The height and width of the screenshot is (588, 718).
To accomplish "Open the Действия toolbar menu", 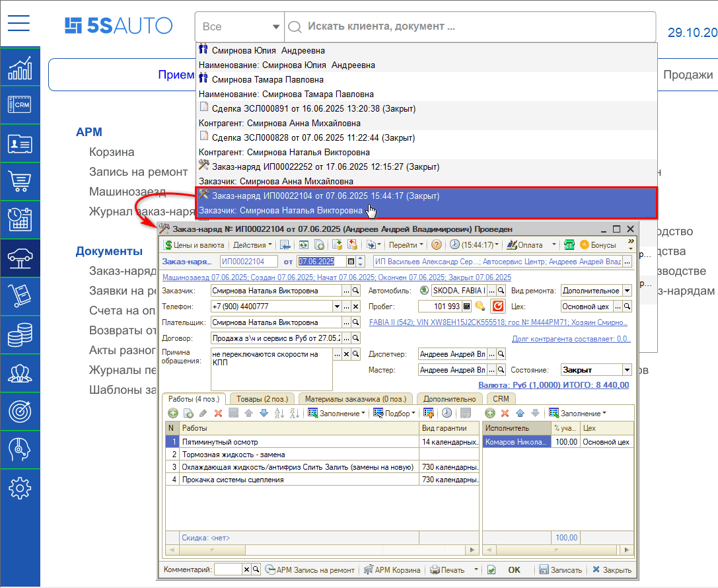I will click(x=250, y=245).
